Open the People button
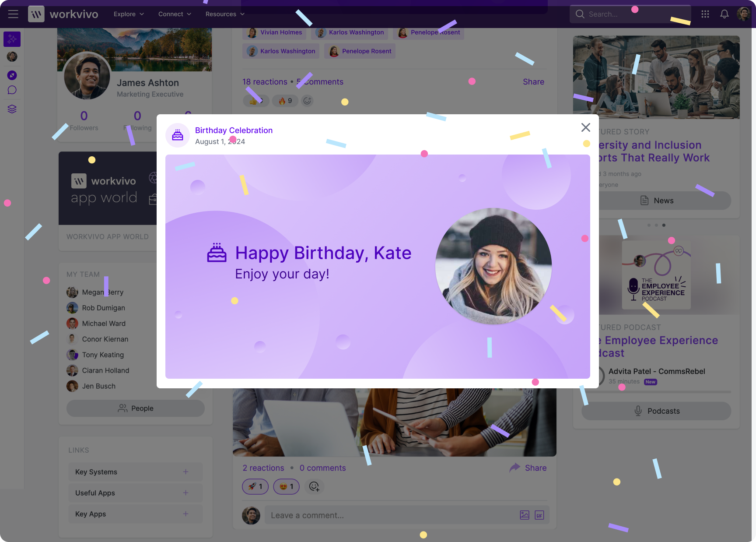The width and height of the screenshot is (756, 542). [x=136, y=408]
